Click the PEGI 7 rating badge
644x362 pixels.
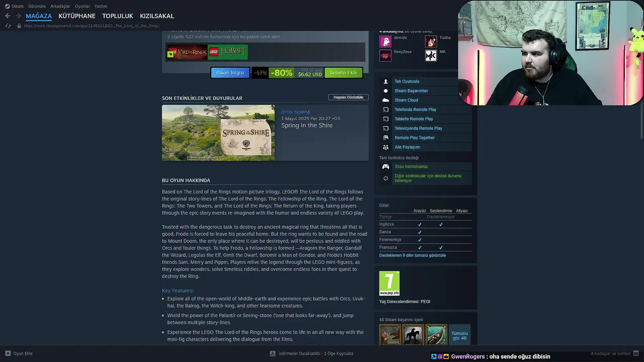(389, 284)
